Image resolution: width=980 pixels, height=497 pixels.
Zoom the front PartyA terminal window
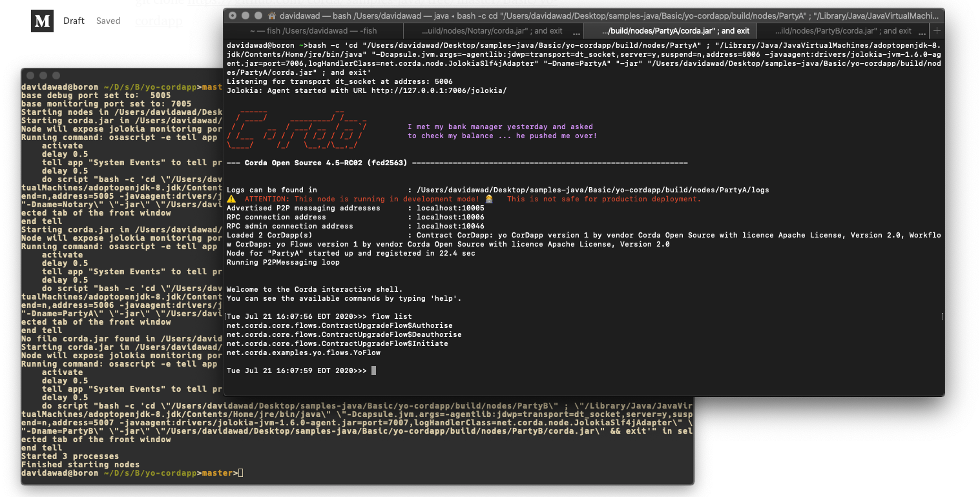pyautogui.click(x=258, y=15)
